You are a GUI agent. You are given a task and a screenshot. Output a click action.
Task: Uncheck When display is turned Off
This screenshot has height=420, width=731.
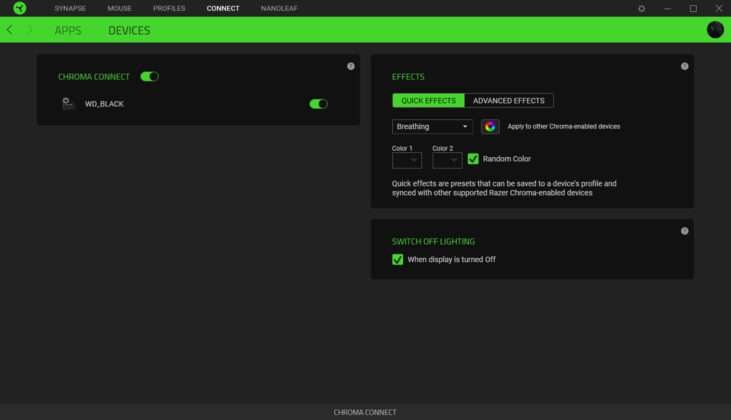click(397, 259)
